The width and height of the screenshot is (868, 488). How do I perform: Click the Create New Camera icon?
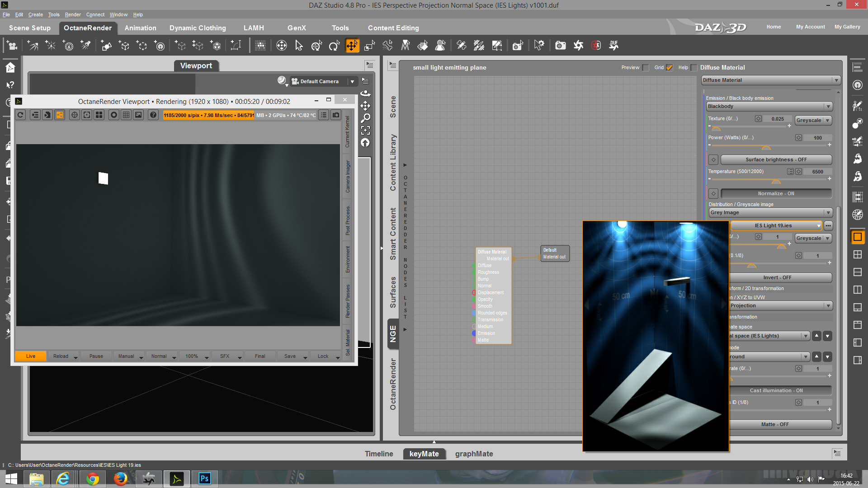(x=12, y=45)
